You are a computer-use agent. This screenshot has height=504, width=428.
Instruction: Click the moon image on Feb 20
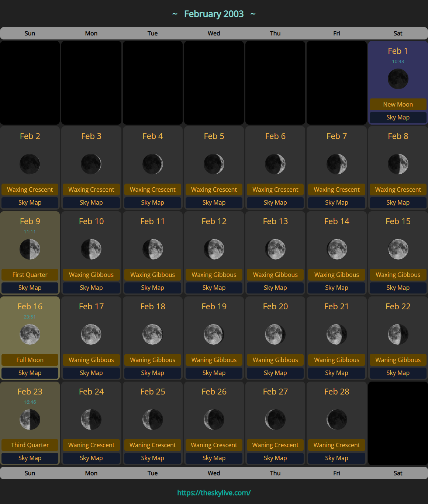pos(275,334)
